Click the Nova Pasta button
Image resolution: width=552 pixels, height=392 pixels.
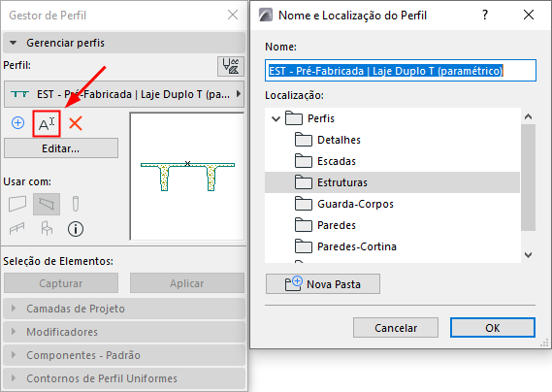[x=323, y=284]
